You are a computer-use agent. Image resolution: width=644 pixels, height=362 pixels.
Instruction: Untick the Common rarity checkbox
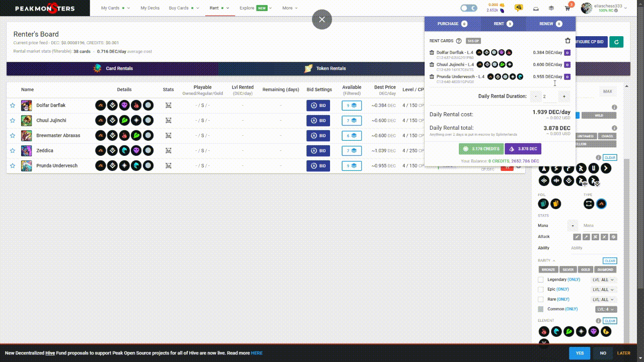pyautogui.click(x=541, y=309)
